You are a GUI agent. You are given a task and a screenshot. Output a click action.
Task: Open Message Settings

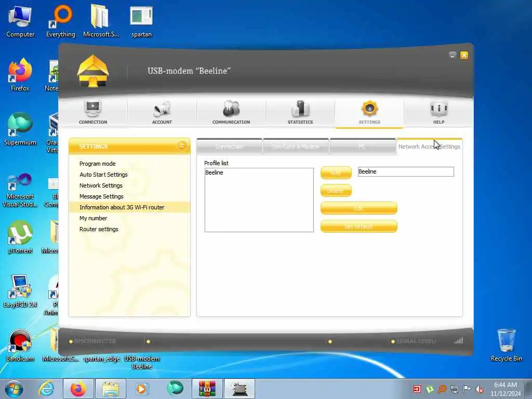[x=101, y=196]
